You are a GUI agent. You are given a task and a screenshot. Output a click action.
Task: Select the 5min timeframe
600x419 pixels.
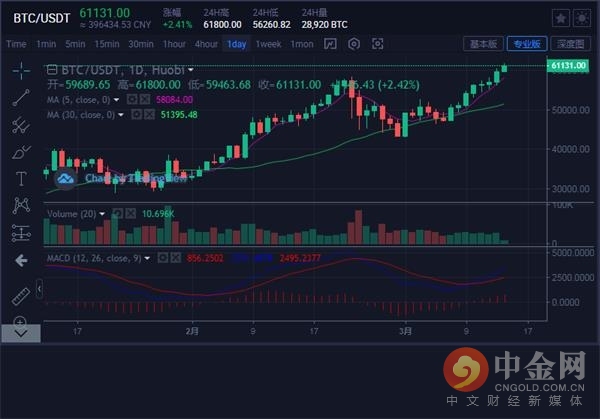pos(75,44)
